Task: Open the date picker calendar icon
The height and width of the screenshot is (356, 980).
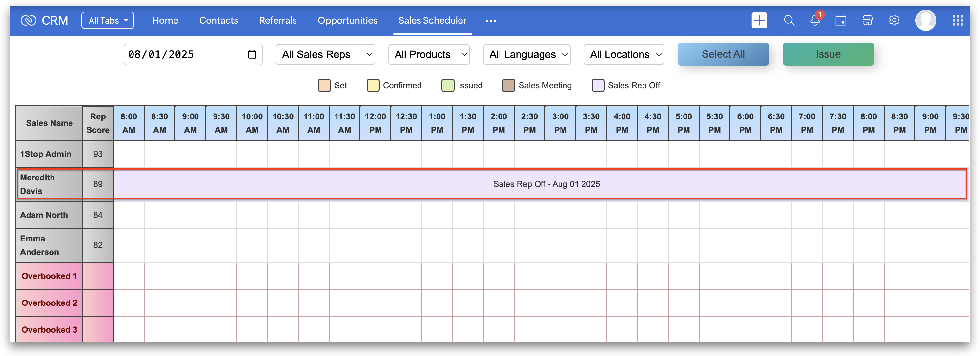Action: pyautogui.click(x=252, y=54)
